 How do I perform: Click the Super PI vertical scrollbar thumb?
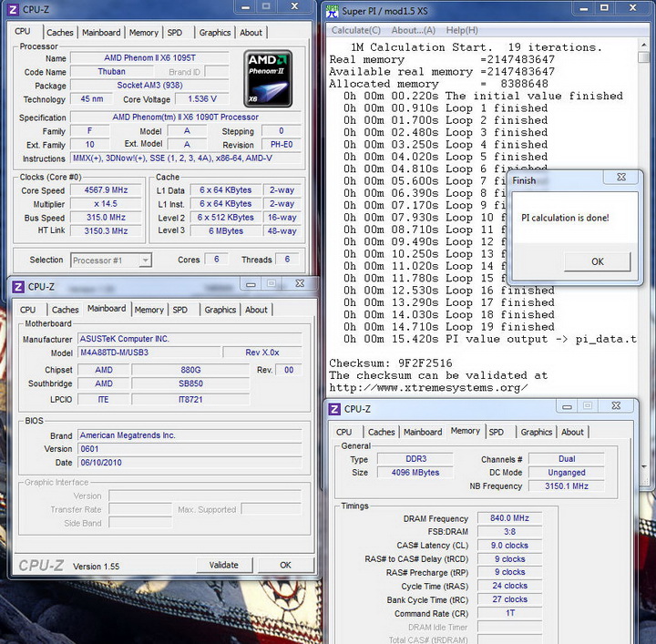click(x=643, y=57)
